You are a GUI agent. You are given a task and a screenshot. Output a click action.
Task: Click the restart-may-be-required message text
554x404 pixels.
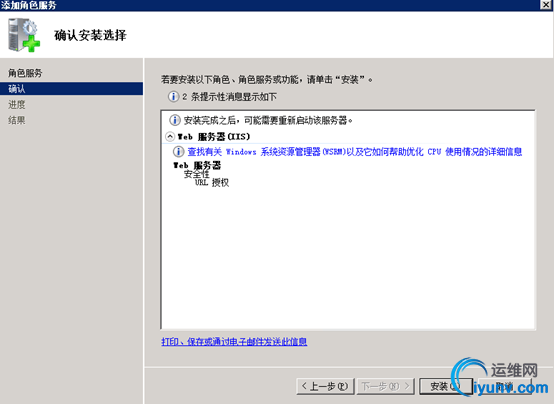pyautogui.click(x=268, y=121)
